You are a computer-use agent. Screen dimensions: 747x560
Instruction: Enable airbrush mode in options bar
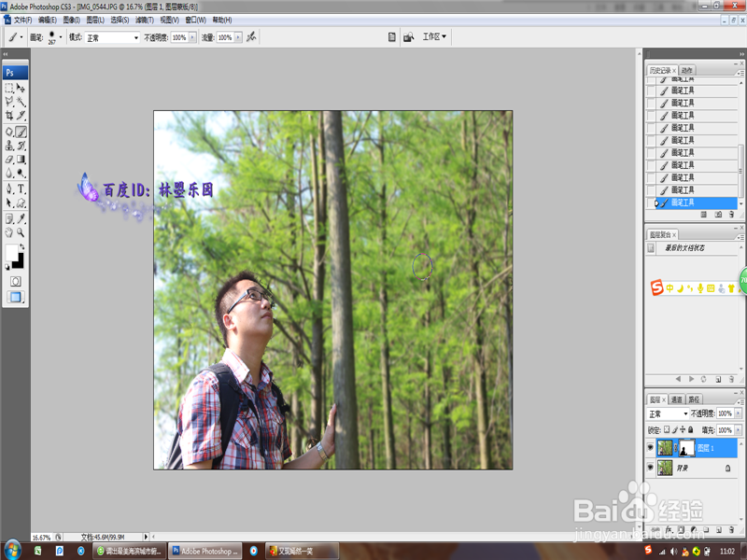pos(251,36)
